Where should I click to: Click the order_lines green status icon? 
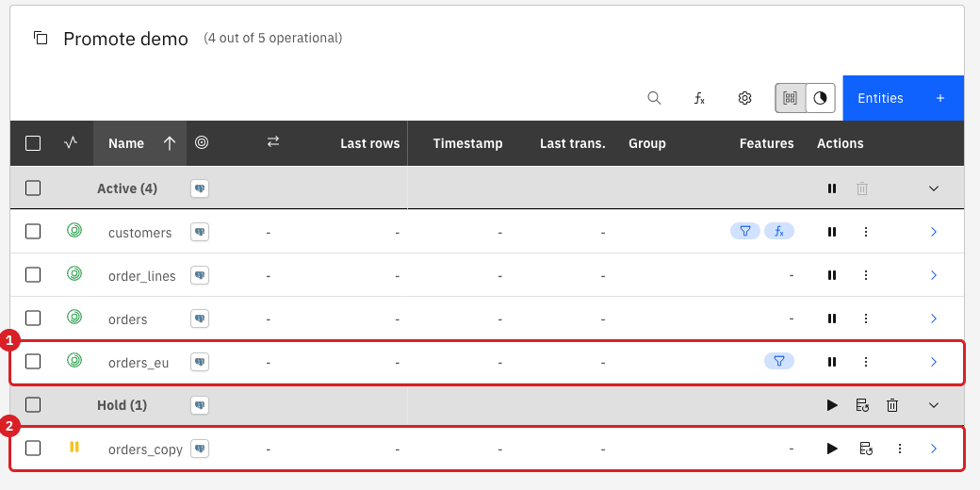point(74,274)
